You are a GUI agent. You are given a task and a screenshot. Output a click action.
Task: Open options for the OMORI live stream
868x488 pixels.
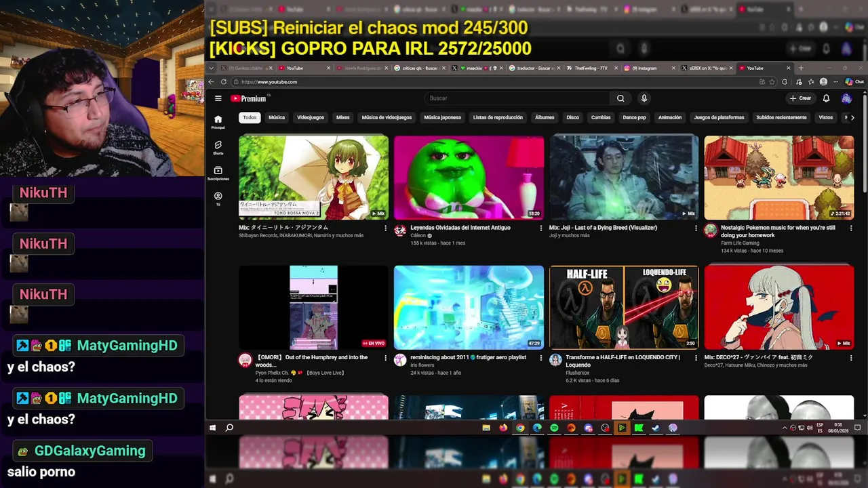385,358
